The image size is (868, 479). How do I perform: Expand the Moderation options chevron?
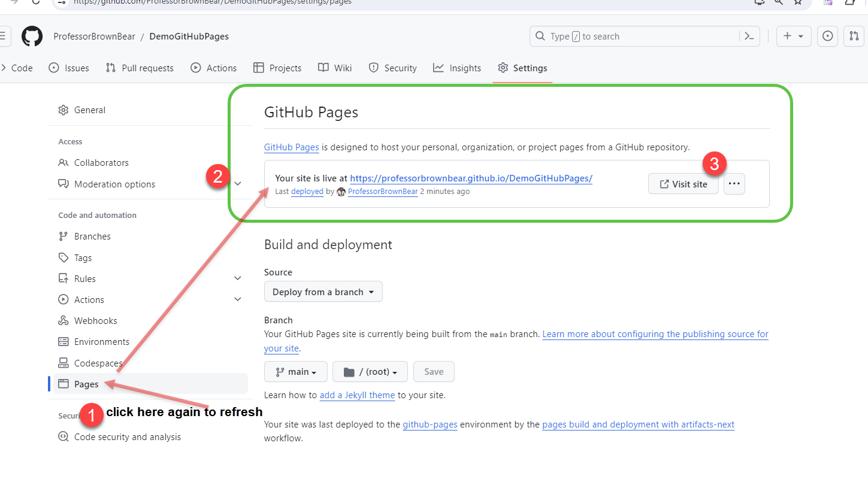237,184
